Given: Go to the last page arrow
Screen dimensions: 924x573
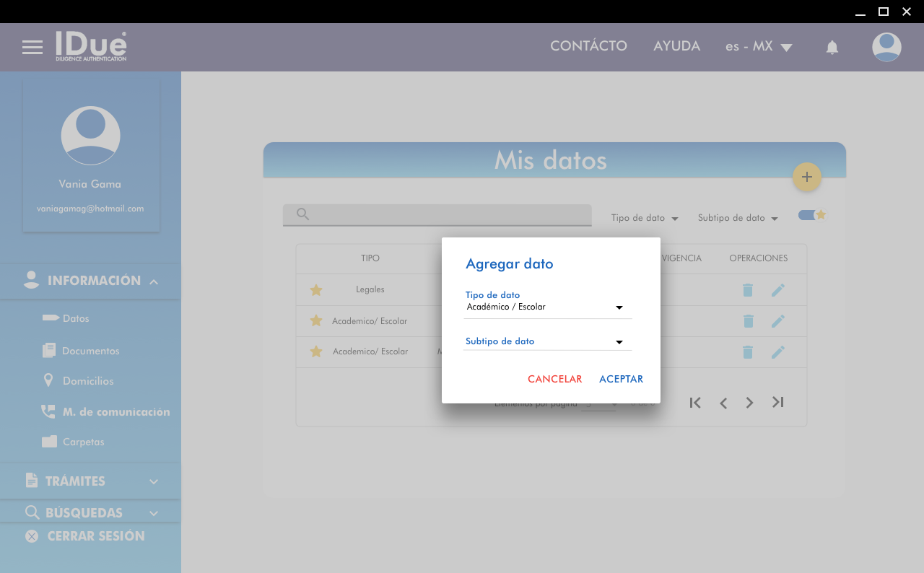Looking at the screenshot, I should [x=777, y=402].
